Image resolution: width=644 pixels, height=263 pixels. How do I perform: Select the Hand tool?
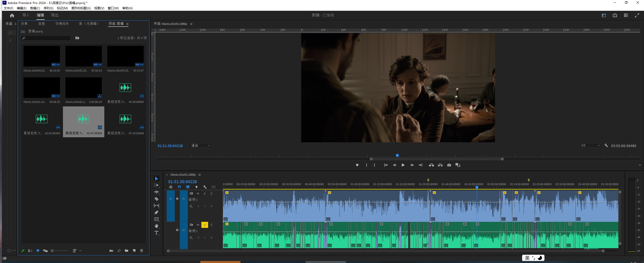(156, 226)
